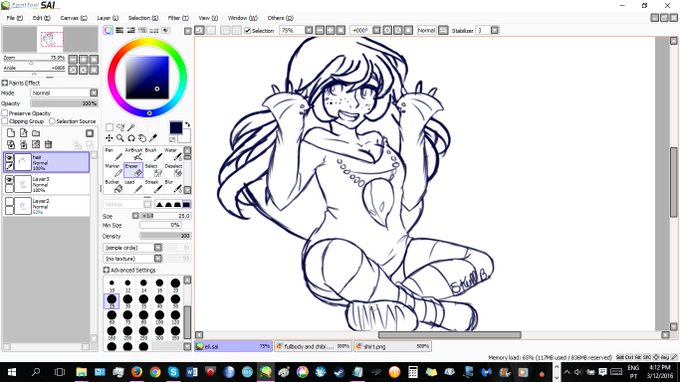Choose the lasso selection tool
Viewport: 680px width, 382px height.
pyautogui.click(x=120, y=127)
